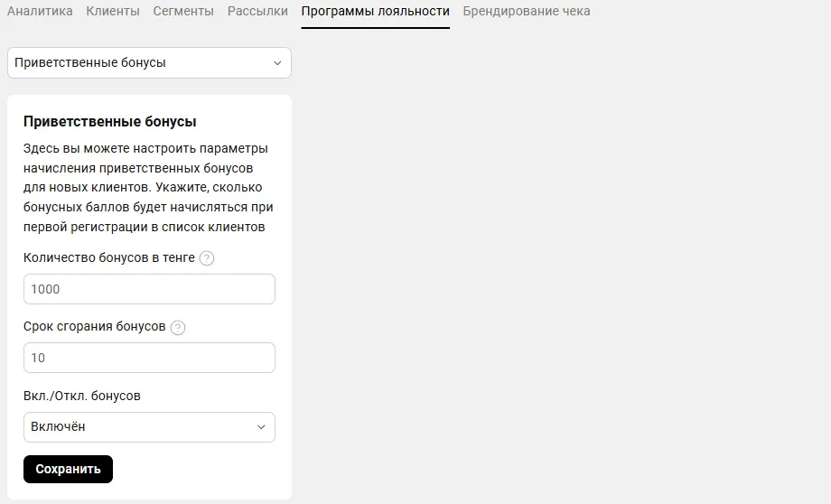
Task: Click chevron arrow in top Приветственные бонусы selector
Action: pyautogui.click(x=277, y=63)
